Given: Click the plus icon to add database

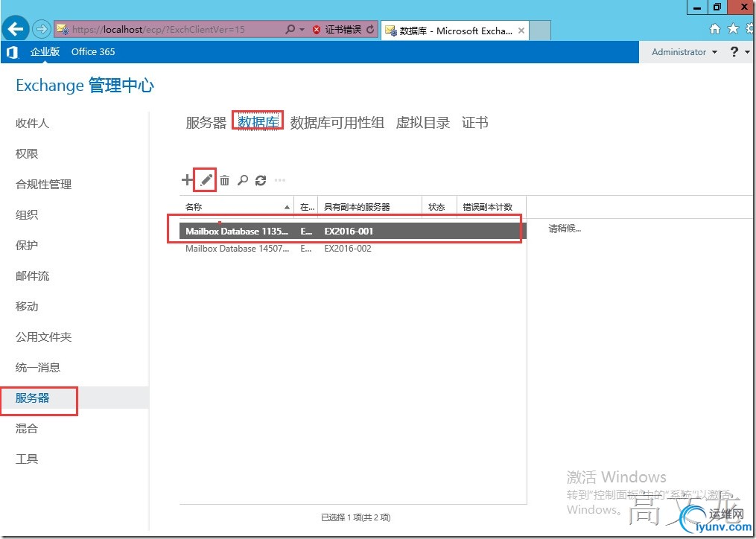Looking at the screenshot, I should tap(187, 180).
